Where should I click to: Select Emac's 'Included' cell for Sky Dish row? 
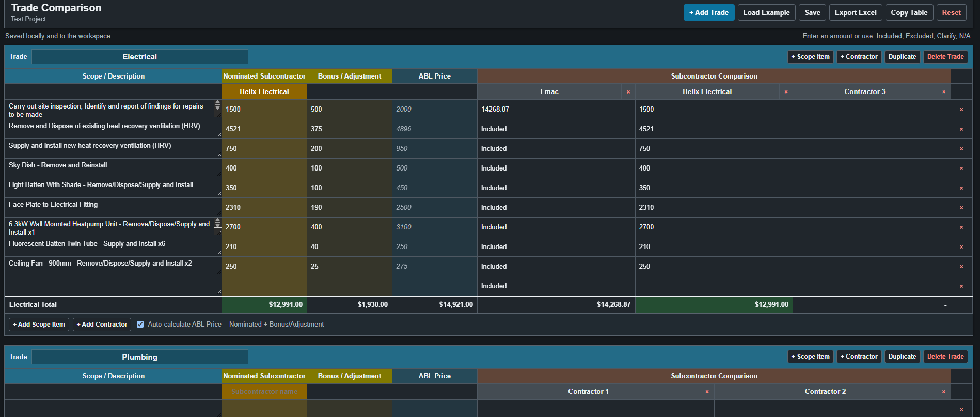(556, 168)
